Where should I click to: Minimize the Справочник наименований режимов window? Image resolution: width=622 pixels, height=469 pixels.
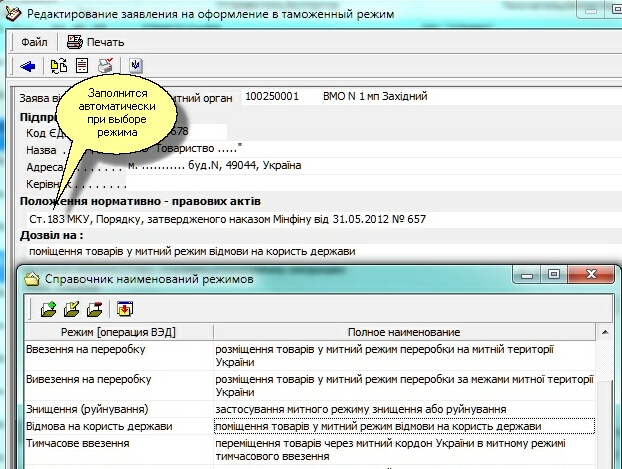tap(527, 275)
